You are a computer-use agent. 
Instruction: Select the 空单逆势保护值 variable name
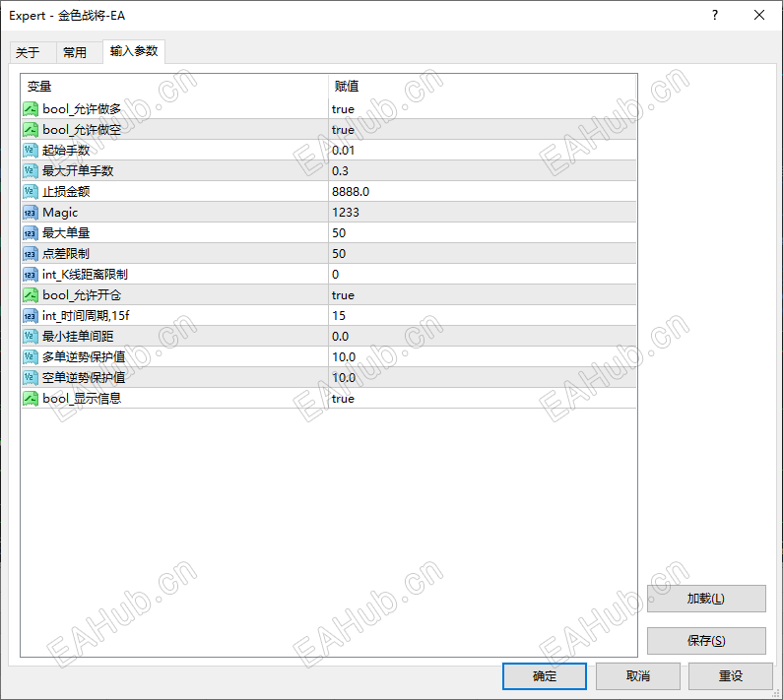coord(84,378)
